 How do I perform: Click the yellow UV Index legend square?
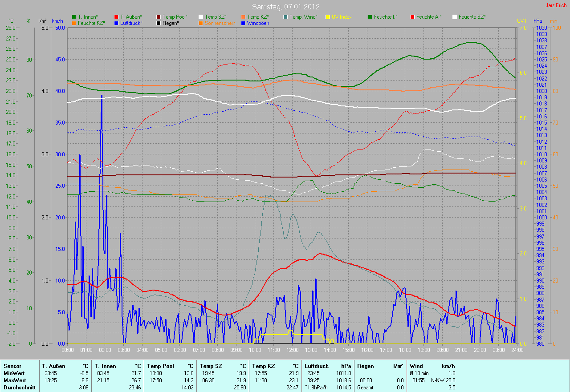click(328, 17)
